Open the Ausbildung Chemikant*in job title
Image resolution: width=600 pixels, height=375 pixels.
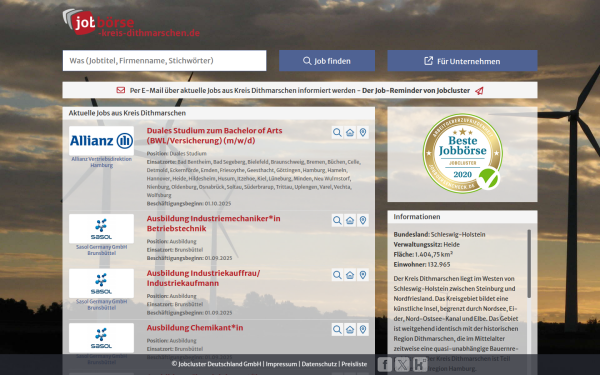[195, 328]
